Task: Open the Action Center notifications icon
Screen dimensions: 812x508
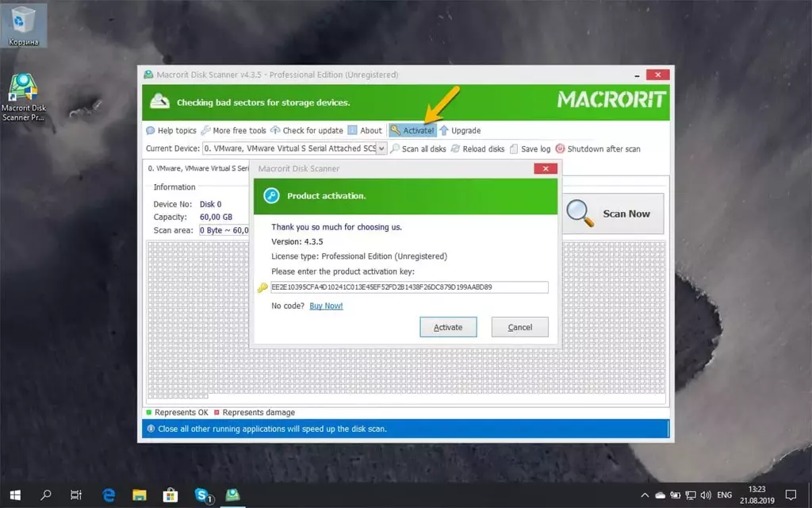Action: point(791,495)
